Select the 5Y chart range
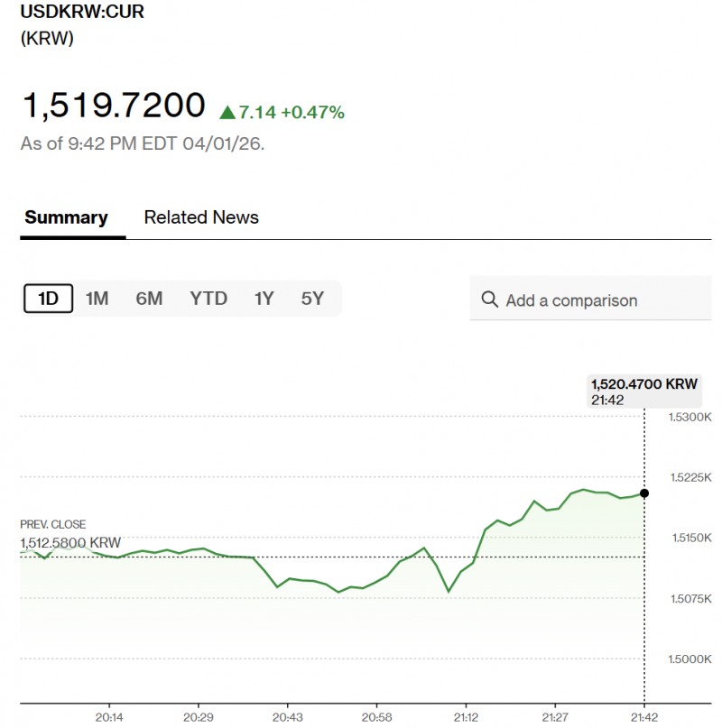This screenshot has height=728, width=722. click(312, 299)
